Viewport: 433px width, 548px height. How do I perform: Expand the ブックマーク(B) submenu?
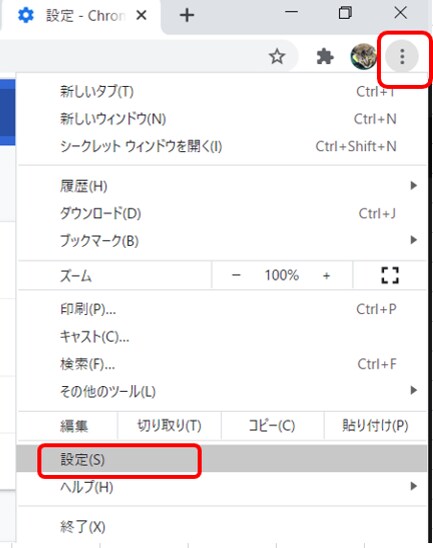(222, 240)
